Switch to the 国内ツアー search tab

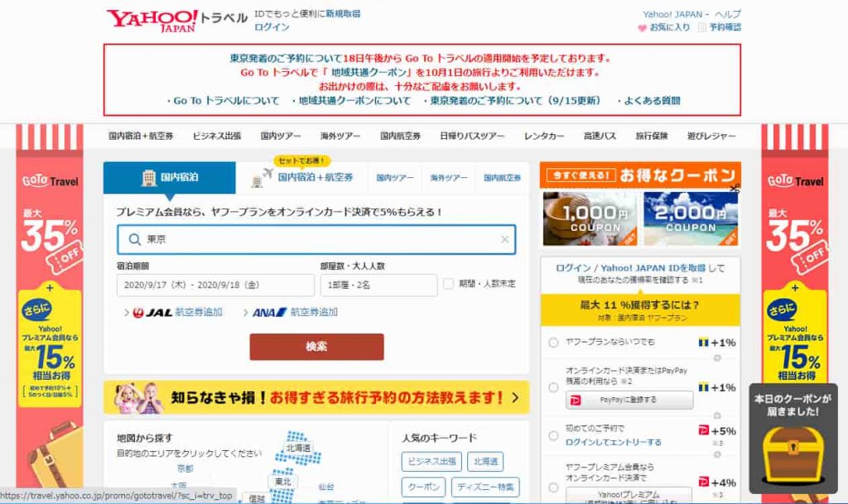click(395, 178)
